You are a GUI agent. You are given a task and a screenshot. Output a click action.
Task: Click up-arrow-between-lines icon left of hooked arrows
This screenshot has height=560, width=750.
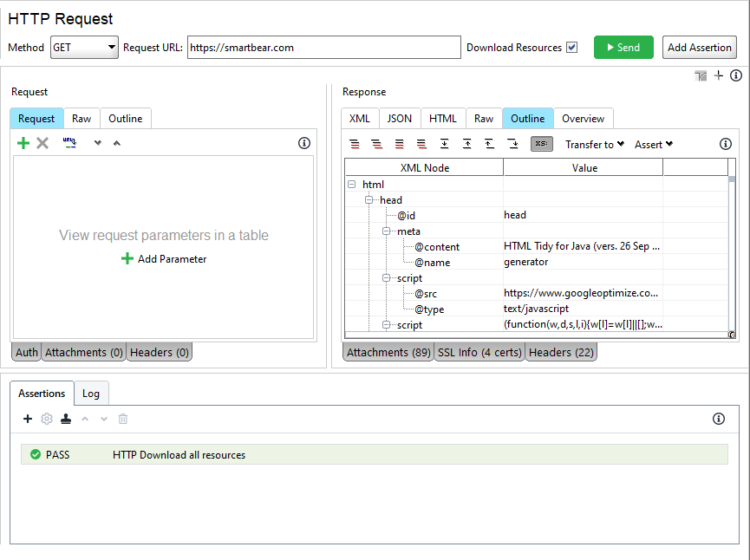[466, 144]
